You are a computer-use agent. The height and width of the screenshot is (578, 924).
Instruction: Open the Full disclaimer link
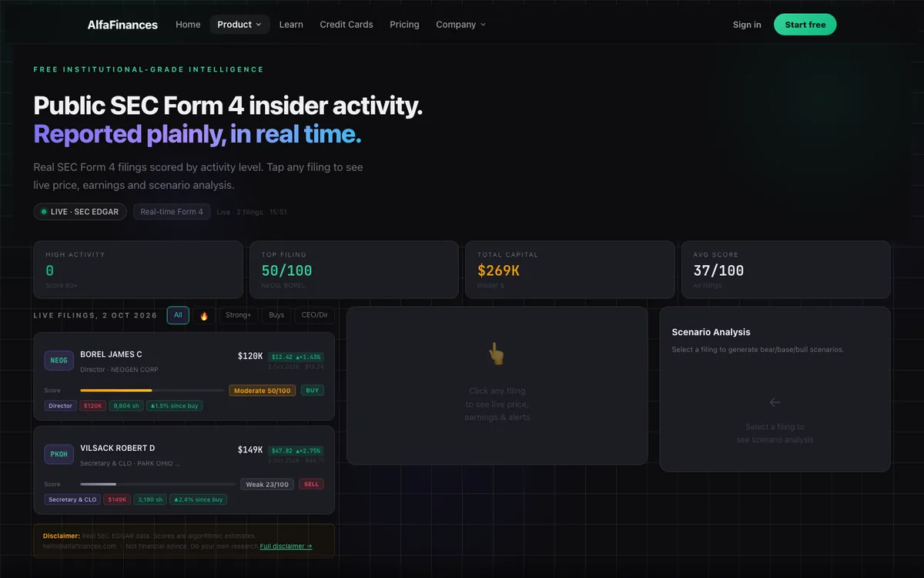pos(286,546)
